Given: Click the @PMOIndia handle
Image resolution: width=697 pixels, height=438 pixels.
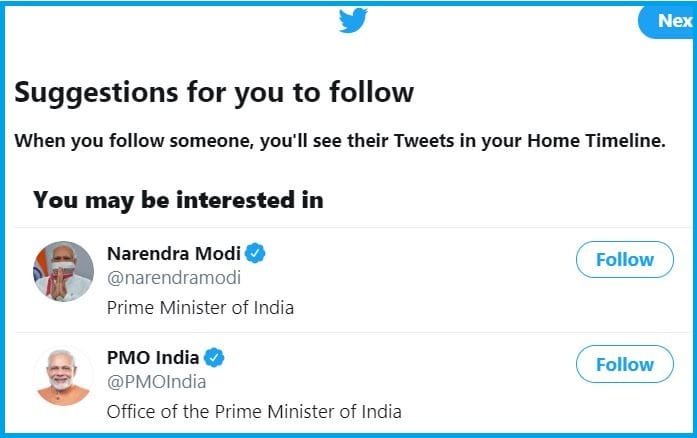Looking at the screenshot, I should pyautogui.click(x=156, y=382).
